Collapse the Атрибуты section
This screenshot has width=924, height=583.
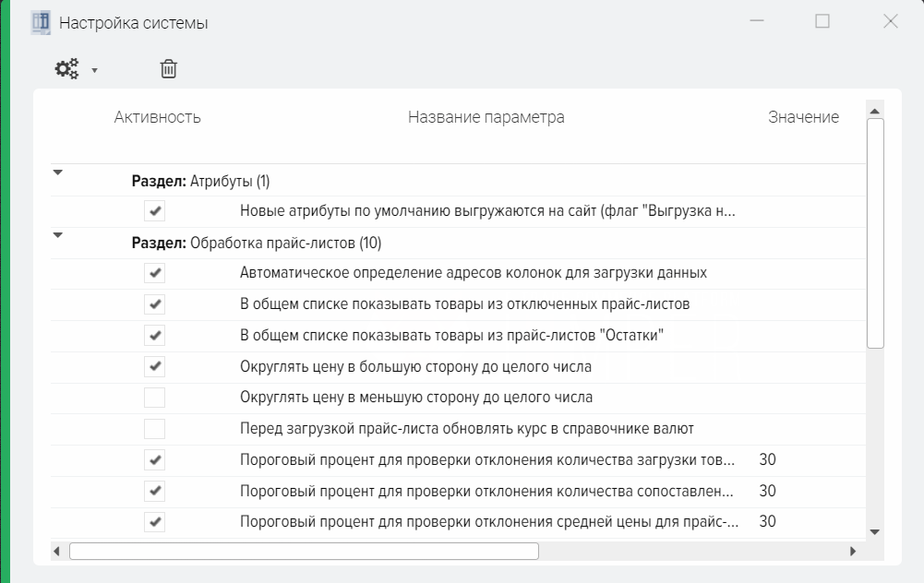click(58, 173)
